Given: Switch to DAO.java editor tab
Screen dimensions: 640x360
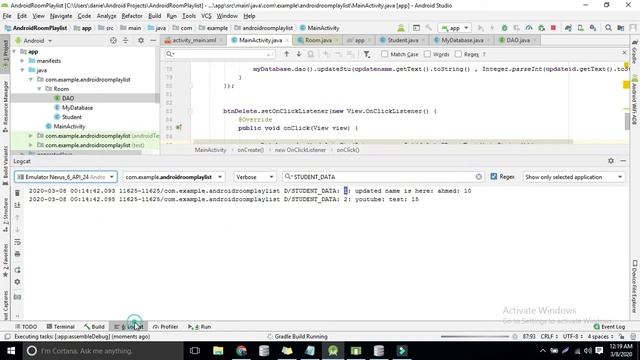Looking at the screenshot, I should pyautogui.click(x=518, y=40).
